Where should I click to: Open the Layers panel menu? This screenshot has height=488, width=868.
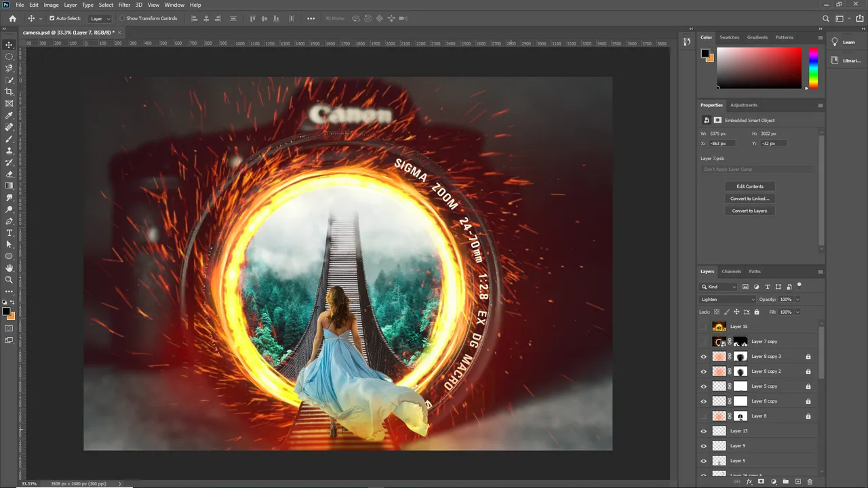(x=820, y=272)
